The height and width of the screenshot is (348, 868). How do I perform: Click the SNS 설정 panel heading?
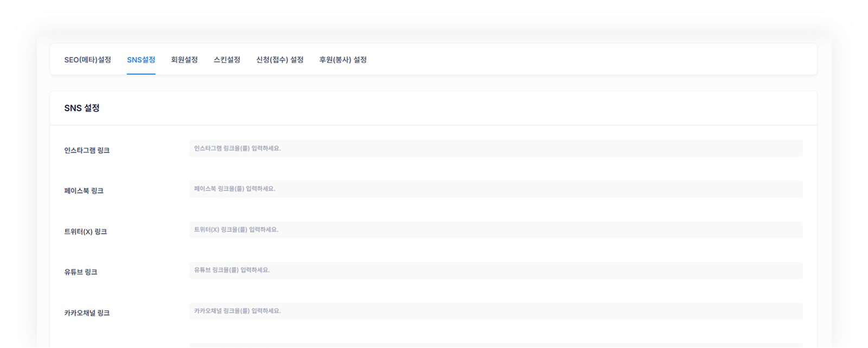pos(82,108)
